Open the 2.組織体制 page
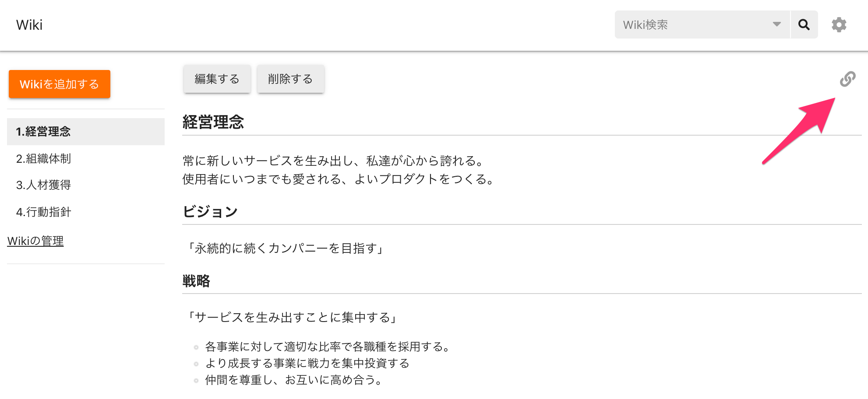The image size is (868, 399). point(43,158)
